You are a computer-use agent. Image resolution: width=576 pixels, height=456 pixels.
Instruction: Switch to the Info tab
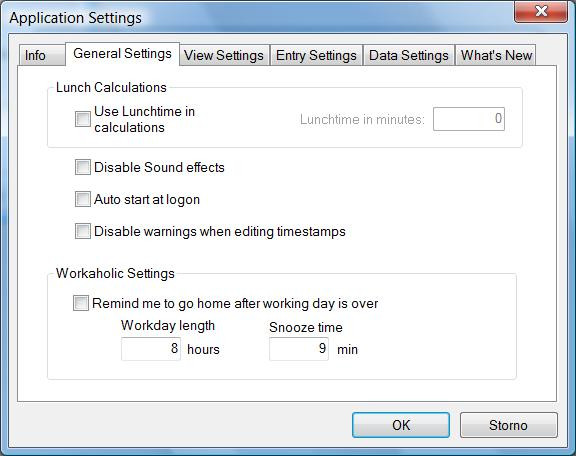pyautogui.click(x=42, y=55)
